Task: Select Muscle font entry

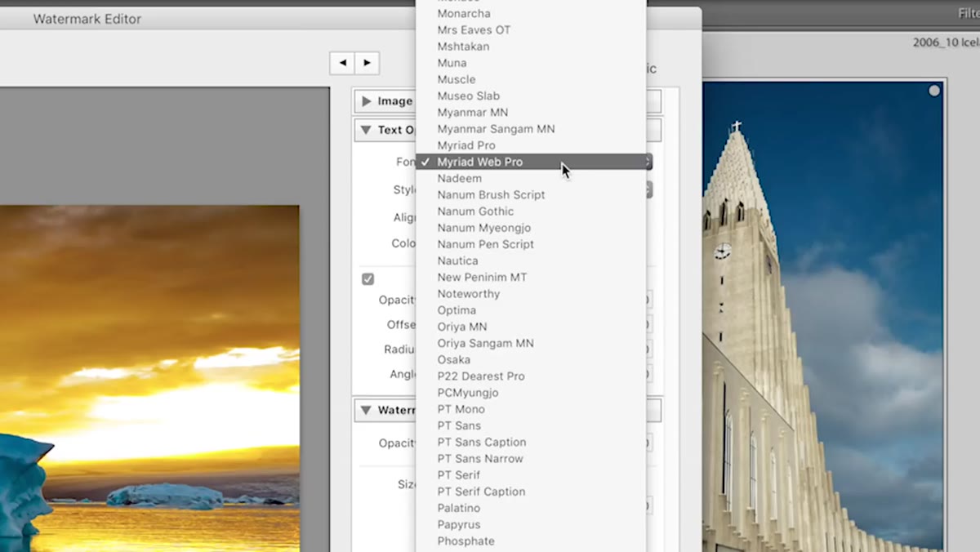Action: point(531,79)
